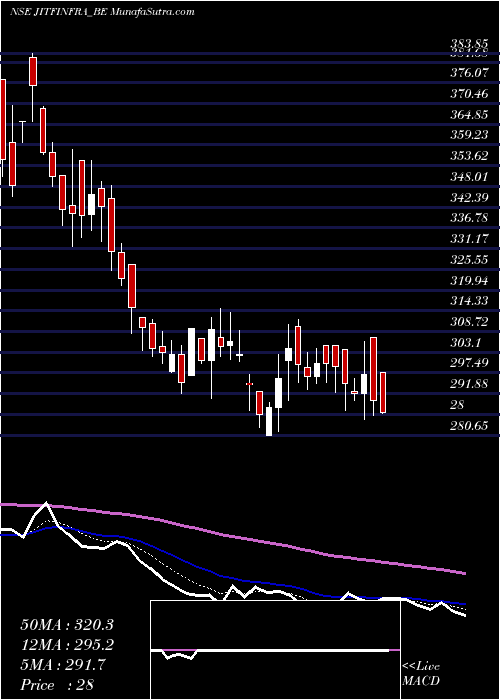Click the Price : 28 readout
Screen dimensions: 500x700
click(x=57, y=685)
